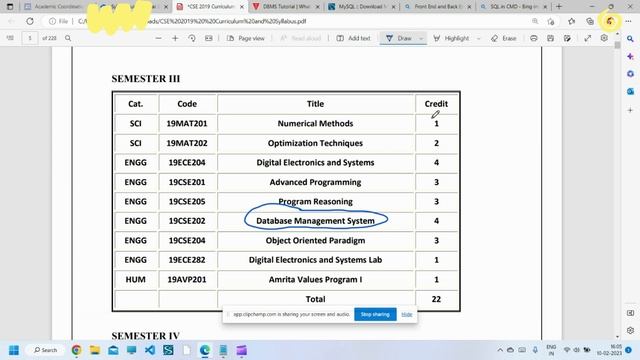Zoom in using the plus icon
This screenshot has height=360, width=640.
point(175,38)
